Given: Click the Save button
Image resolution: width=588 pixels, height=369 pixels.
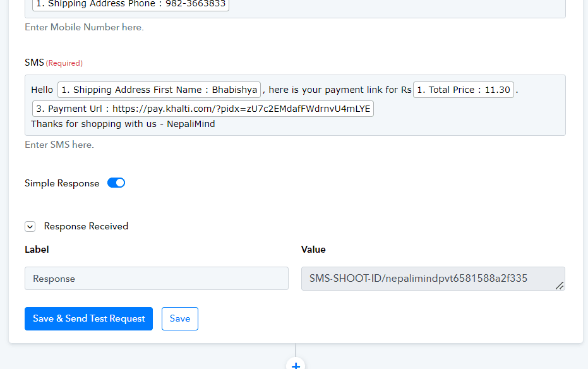Looking at the screenshot, I should 179,318.
